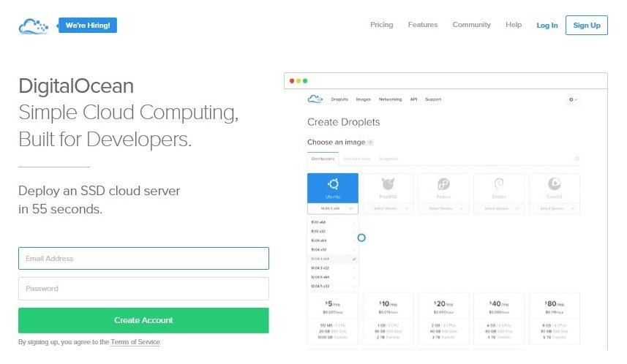Click the search icon right of the image tabs

pyautogui.click(x=577, y=159)
